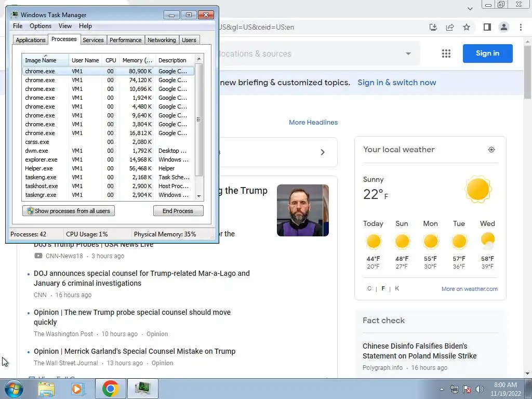Switch to Networking tab
The image size is (532, 399).
[x=162, y=40]
